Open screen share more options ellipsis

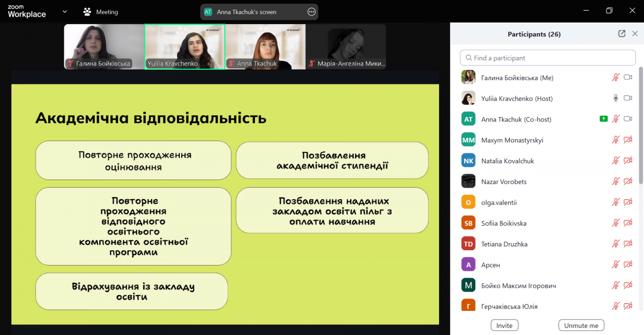311,12
